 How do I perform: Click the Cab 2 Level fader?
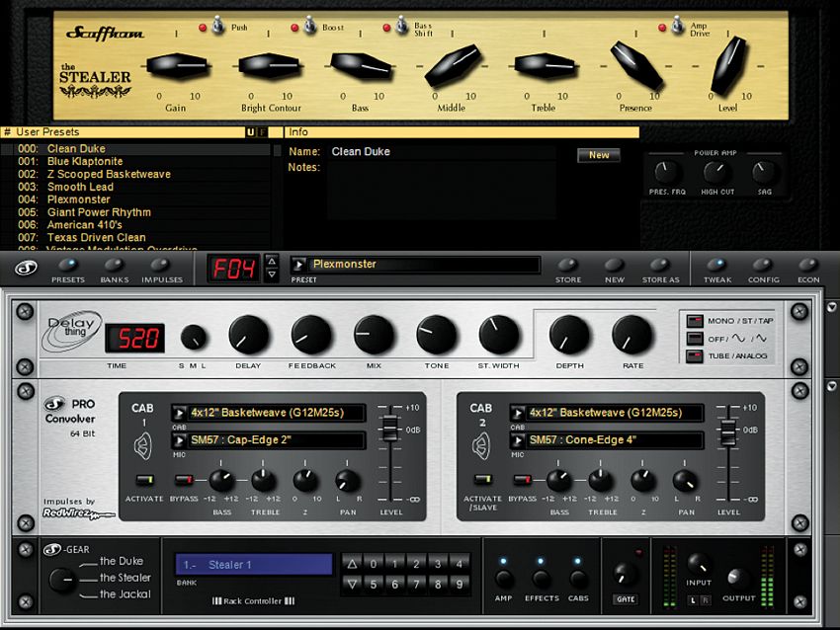click(x=727, y=433)
